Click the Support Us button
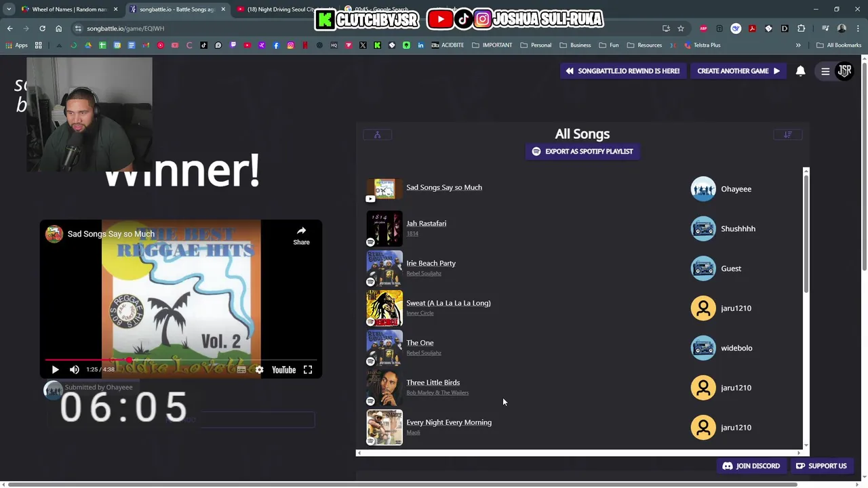Screen dimensions: 868x488 (x=821, y=466)
